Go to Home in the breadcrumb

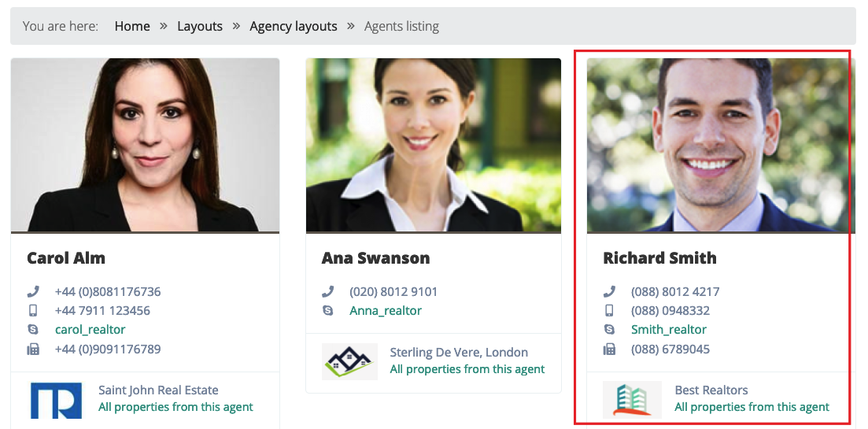[x=132, y=26]
